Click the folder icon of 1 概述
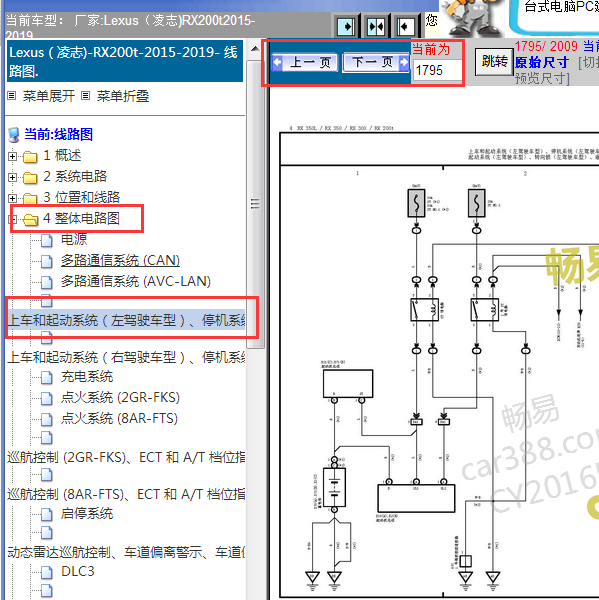Image resolution: width=599 pixels, height=600 pixels. pos(30,157)
